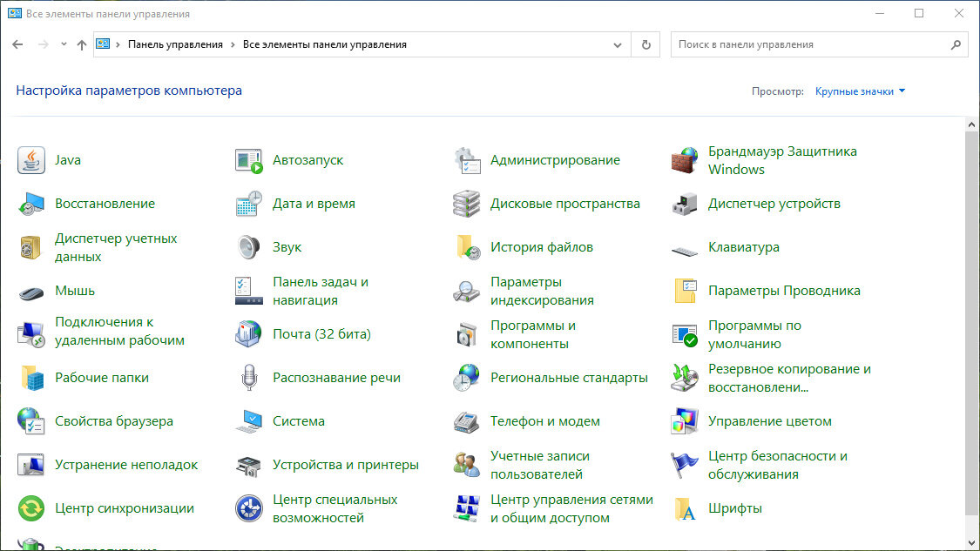Click the scrollbar down arrow

971,543
